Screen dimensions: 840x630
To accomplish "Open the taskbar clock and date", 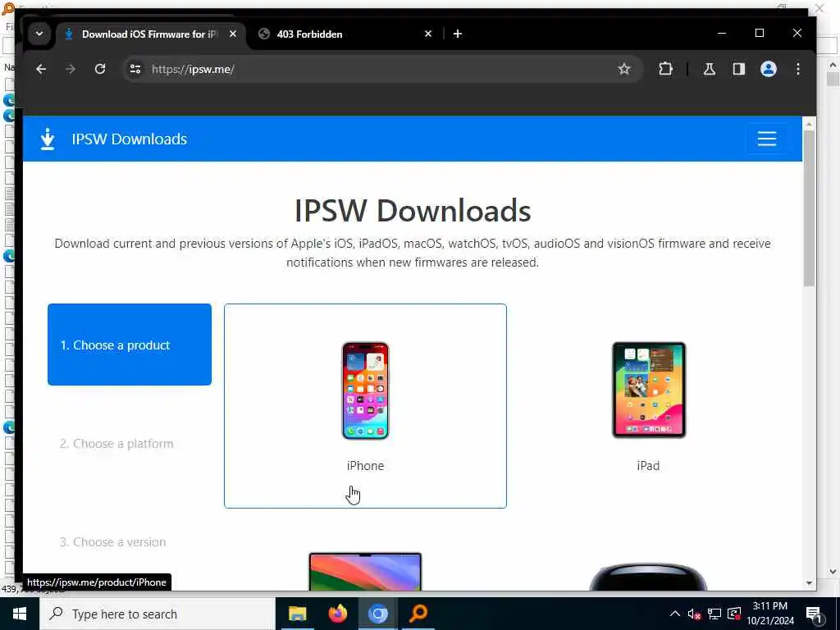I will (770, 614).
